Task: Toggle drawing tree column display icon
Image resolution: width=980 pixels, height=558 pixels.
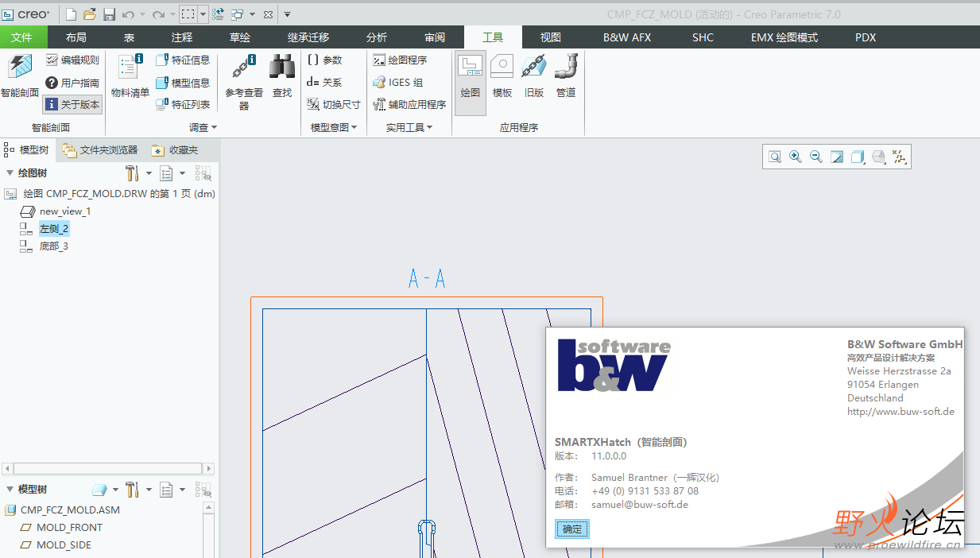Action: click(x=203, y=173)
